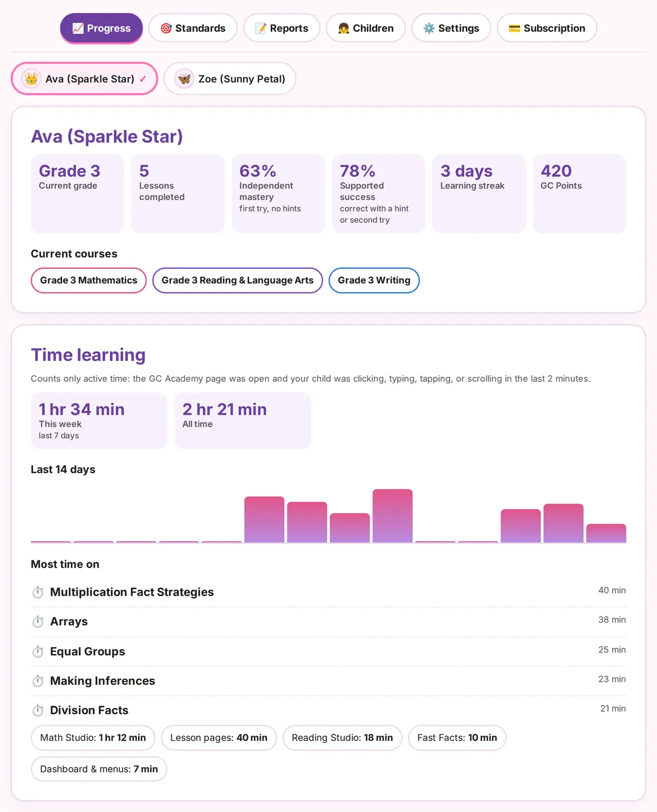The image size is (657, 812).
Task: Click the 2 hr 21 min All time card
Action: [242, 421]
